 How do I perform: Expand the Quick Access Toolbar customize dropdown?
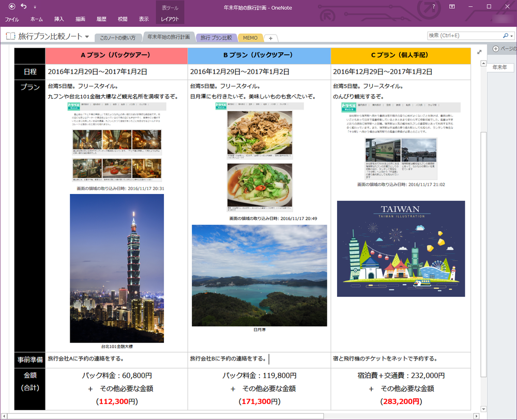coord(35,7)
